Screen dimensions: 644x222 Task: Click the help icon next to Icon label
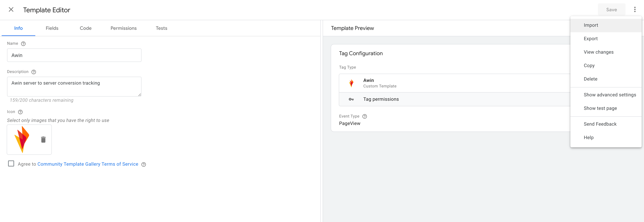(x=21, y=112)
